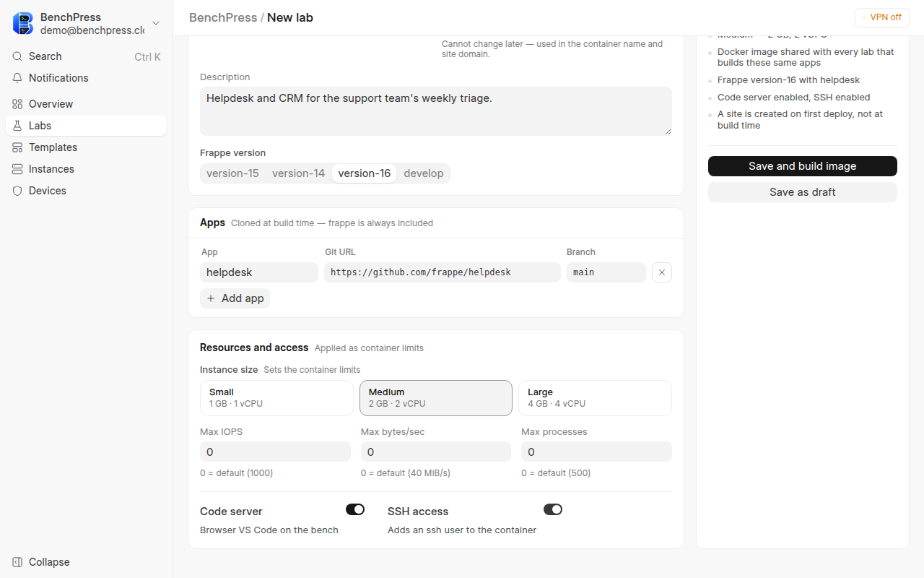Image resolution: width=924 pixels, height=578 pixels.
Task: Click the New lab breadcrumb title
Action: coord(290,17)
